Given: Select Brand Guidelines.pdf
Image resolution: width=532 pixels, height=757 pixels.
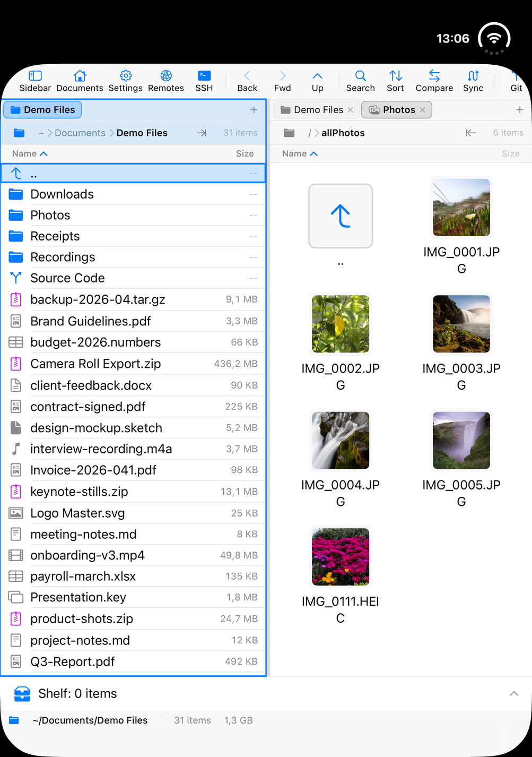Looking at the screenshot, I should point(134,321).
